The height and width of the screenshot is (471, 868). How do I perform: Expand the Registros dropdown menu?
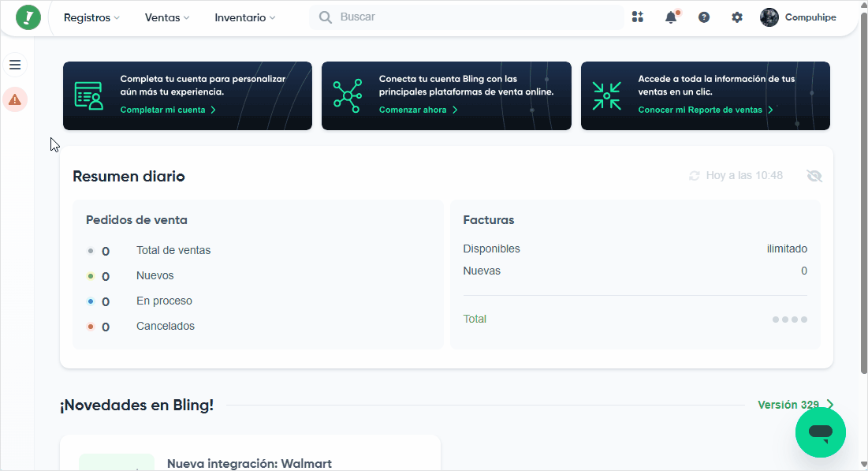91,17
